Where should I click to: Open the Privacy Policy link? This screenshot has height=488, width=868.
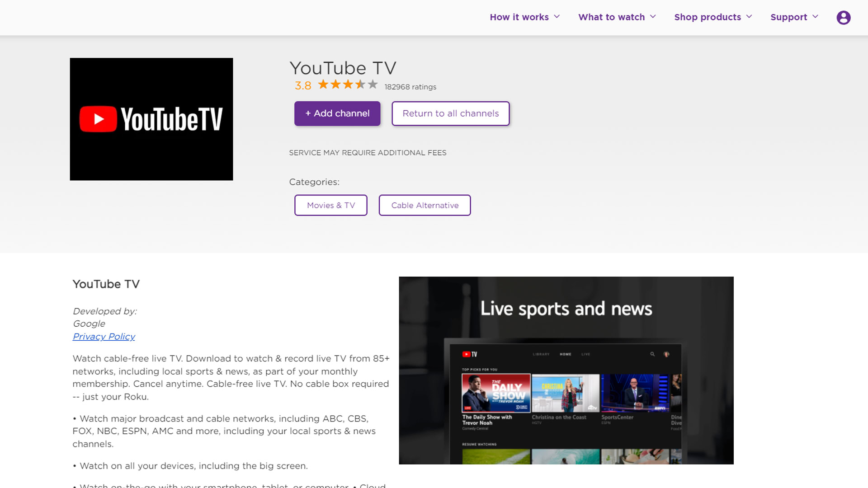[x=104, y=337]
